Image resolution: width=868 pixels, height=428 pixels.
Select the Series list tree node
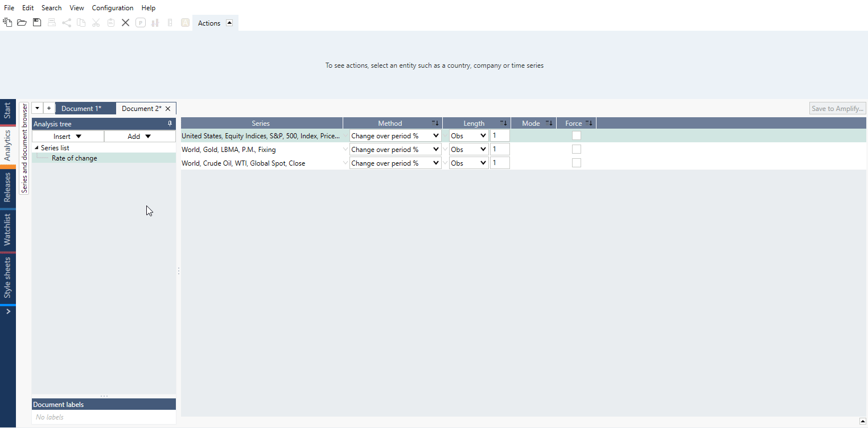coord(55,148)
